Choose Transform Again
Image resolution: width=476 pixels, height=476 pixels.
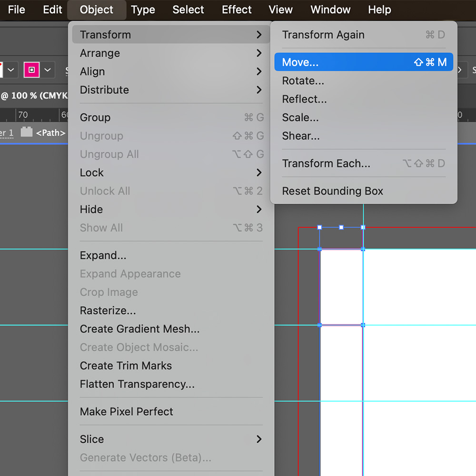tap(364, 35)
